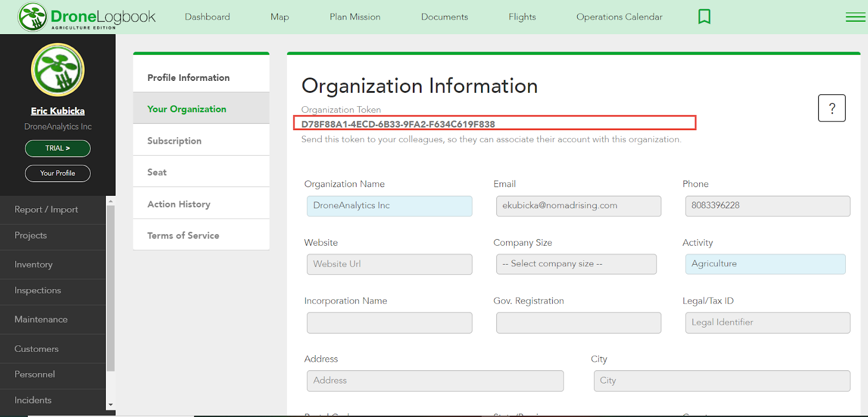Image resolution: width=868 pixels, height=417 pixels.
Task: Open the Flights menu
Action: (x=522, y=17)
